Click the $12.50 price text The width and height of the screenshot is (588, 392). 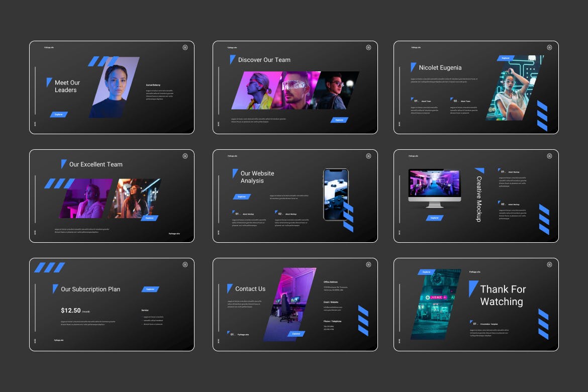[71, 311]
